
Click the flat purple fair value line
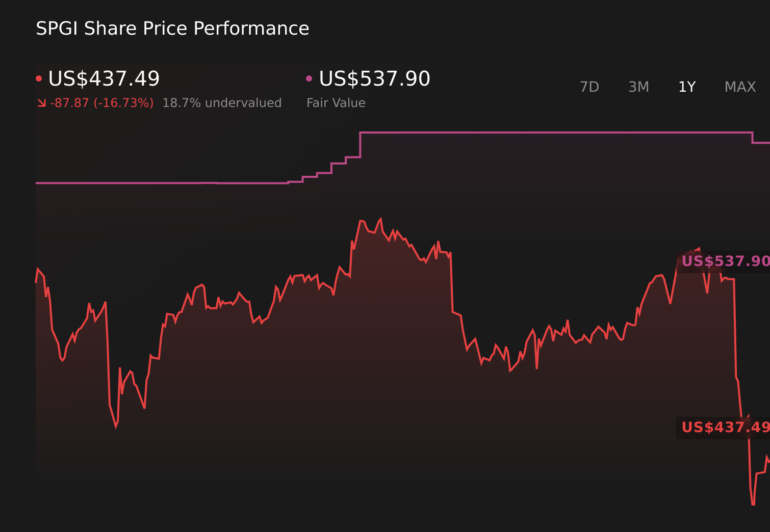point(510,132)
